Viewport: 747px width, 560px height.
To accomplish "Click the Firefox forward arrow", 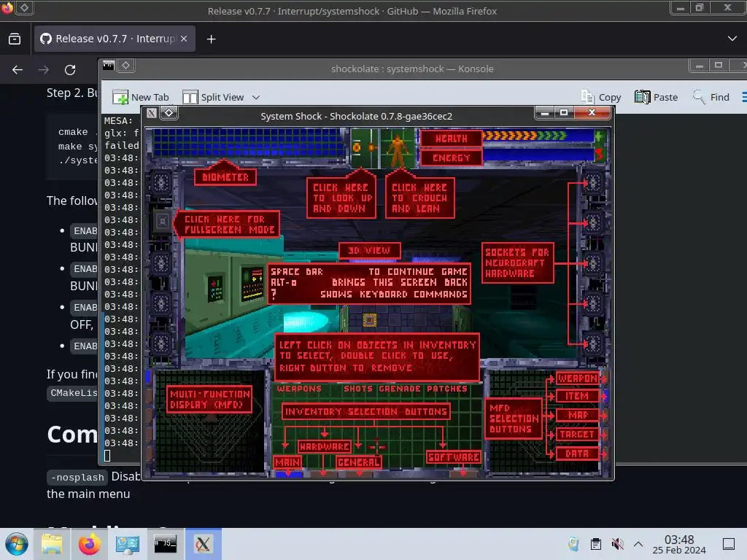I will (44, 70).
